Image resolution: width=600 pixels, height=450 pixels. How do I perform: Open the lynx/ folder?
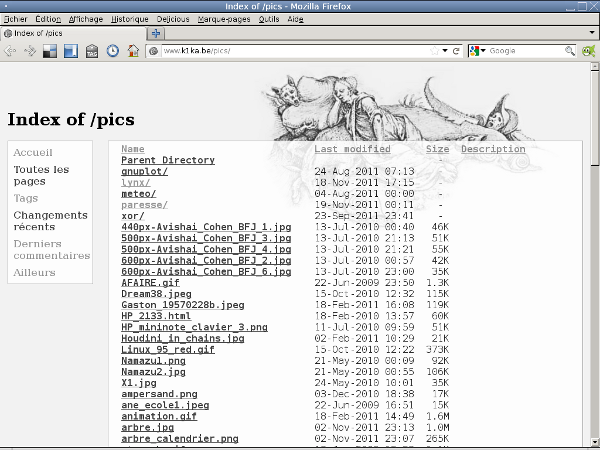point(136,183)
